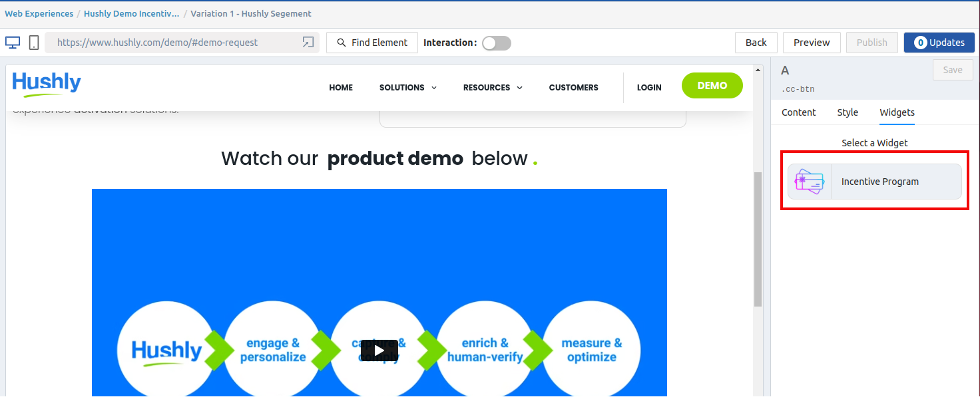Click the page URL input field
This screenshot has height=399, width=980.
click(182, 43)
